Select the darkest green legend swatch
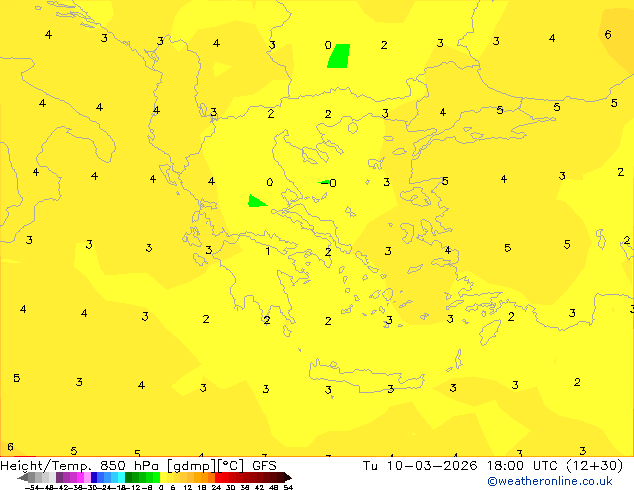The image size is (634, 490). click(x=129, y=478)
